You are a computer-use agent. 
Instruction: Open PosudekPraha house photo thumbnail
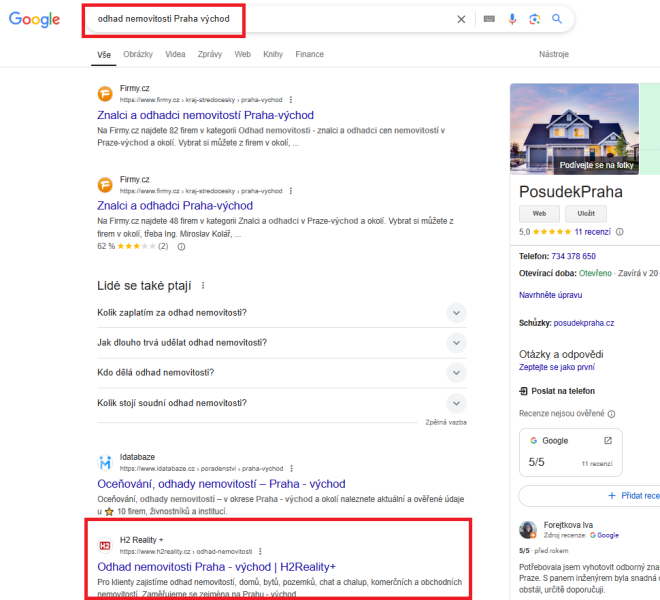click(x=574, y=129)
